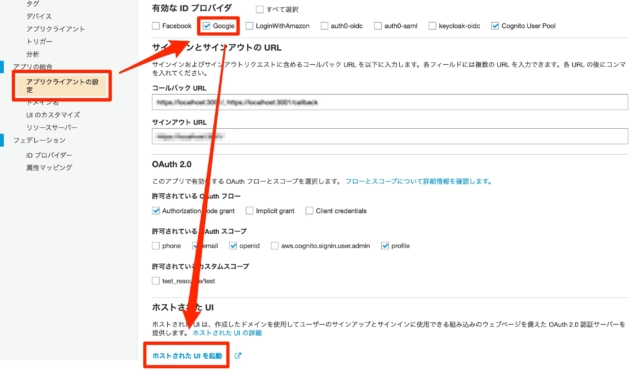The image size is (640, 378).
Task: Open タグ in the sidebar
Action: (33, 4)
